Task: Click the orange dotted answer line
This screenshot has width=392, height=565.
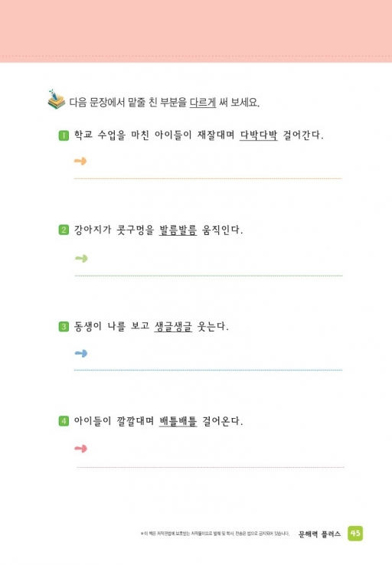Action: pyautogui.click(x=207, y=178)
